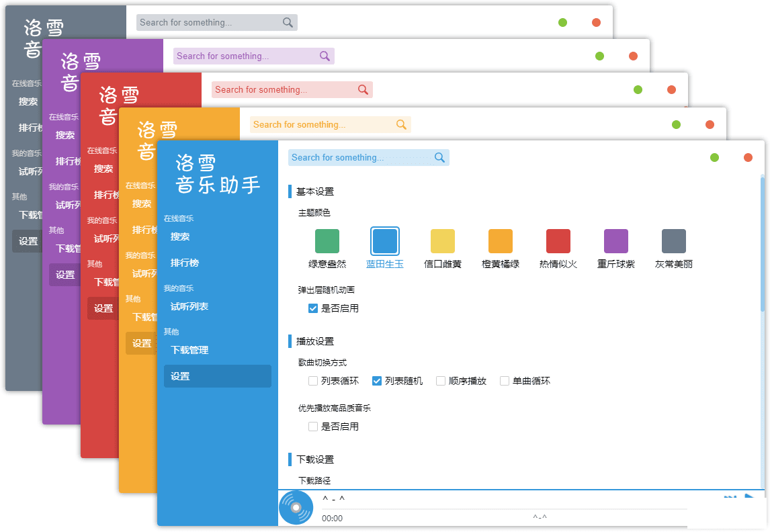The height and width of the screenshot is (532, 770).
Task: Choose the purple 重斤球紫 theme swatch
Action: pos(616,241)
